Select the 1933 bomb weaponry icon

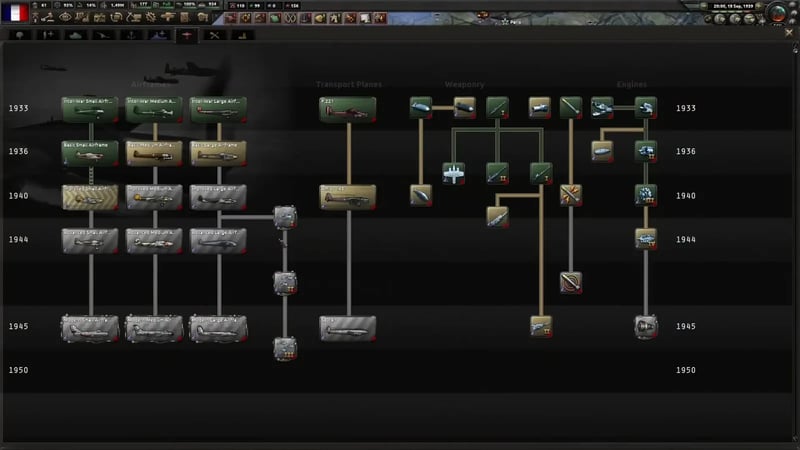pyautogui.click(x=421, y=108)
